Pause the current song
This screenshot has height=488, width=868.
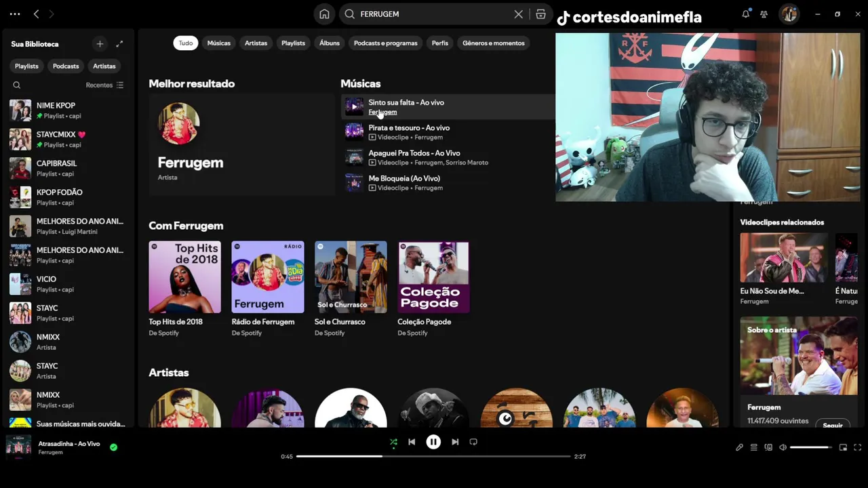[433, 442]
